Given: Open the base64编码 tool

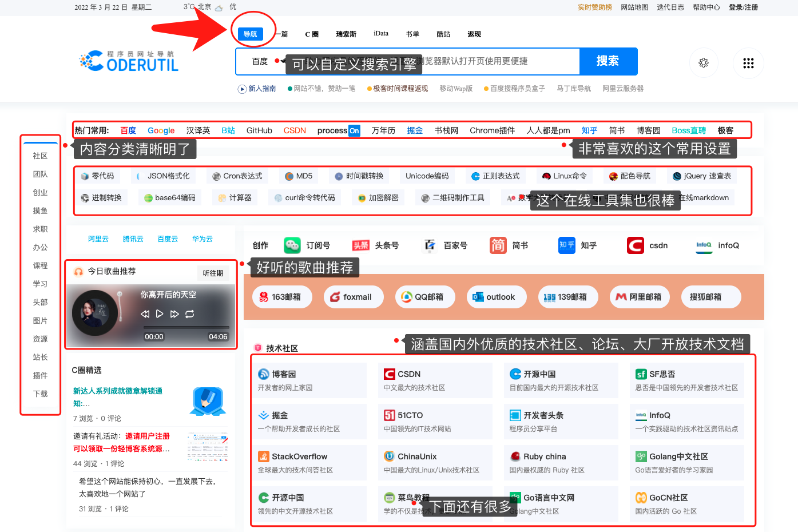Looking at the screenshot, I should [x=169, y=198].
